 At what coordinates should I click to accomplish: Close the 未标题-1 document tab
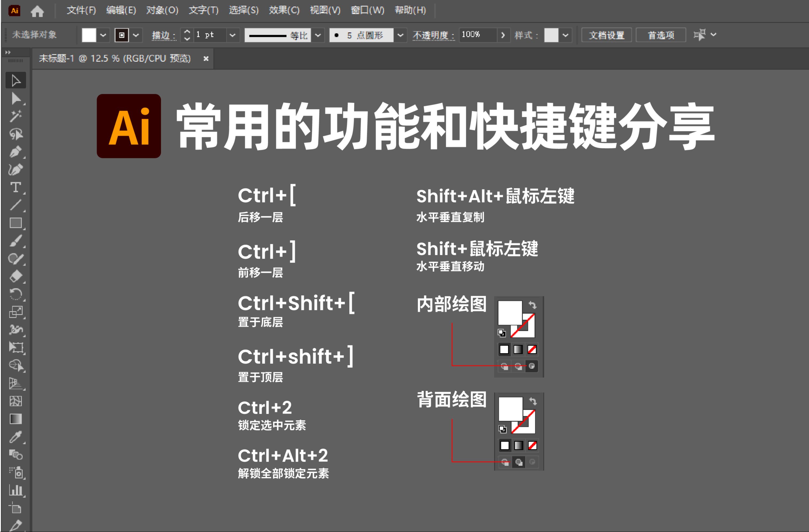[x=206, y=59]
